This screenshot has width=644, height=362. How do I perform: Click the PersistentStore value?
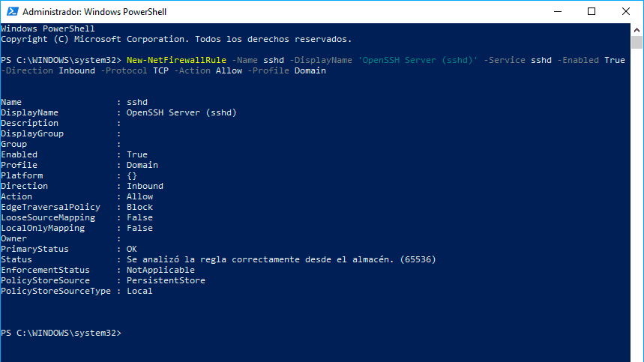[166, 280]
